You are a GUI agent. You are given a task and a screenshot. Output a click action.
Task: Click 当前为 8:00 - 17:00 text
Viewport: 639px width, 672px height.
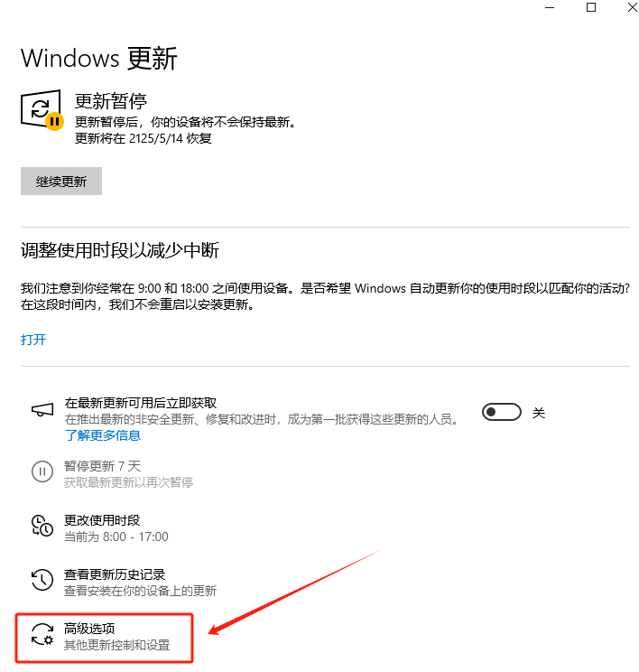coord(116,537)
